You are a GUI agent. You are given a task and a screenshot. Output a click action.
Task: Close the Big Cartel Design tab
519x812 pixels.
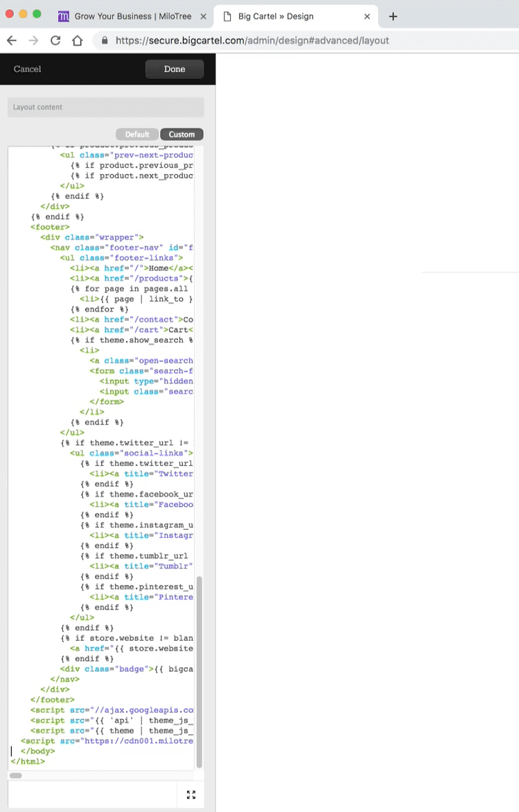pos(367,16)
